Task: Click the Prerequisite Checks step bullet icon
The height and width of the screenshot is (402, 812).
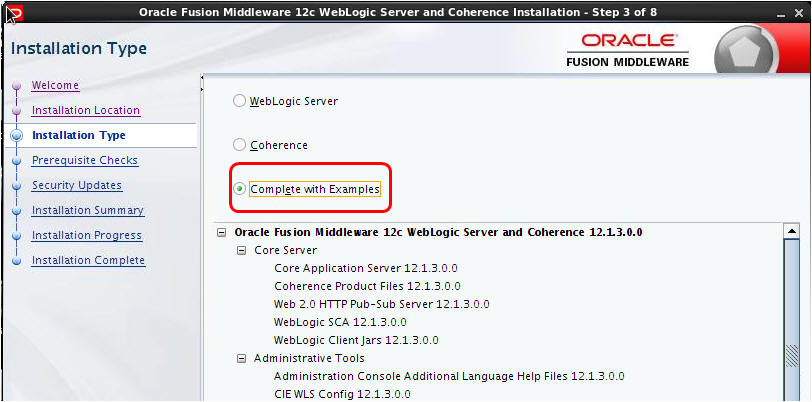Action: point(17,161)
